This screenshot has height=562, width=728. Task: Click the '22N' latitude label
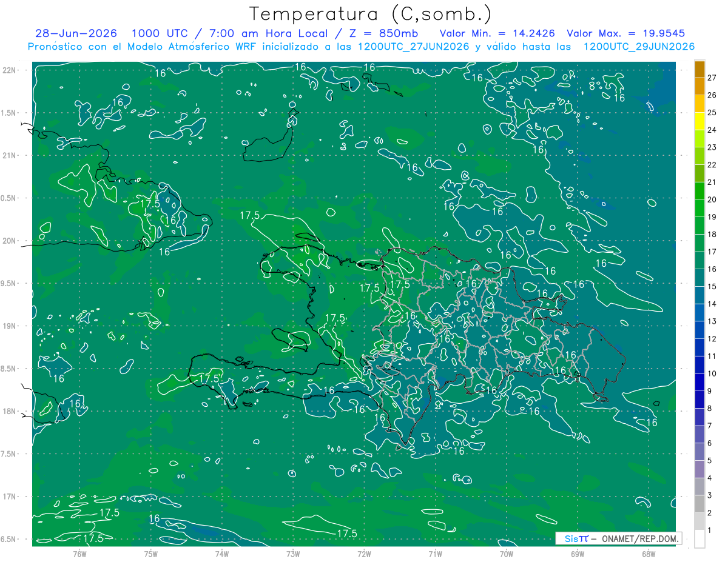(8, 70)
